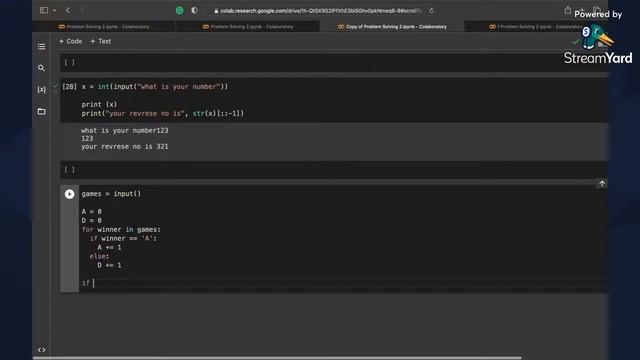Viewport: 640px width, 360px height.
Task: Go back with the browser back arrow
Action: point(68,10)
